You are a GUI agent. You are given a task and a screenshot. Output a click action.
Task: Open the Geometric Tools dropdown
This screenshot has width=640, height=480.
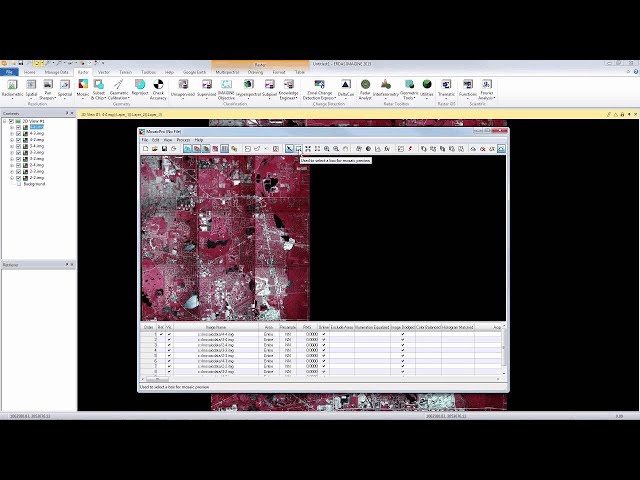409,89
